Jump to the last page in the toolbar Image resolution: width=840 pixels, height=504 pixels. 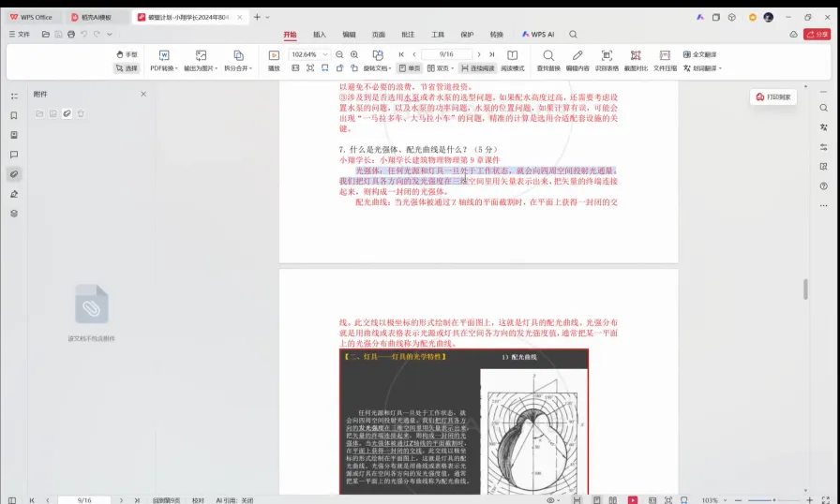point(492,54)
